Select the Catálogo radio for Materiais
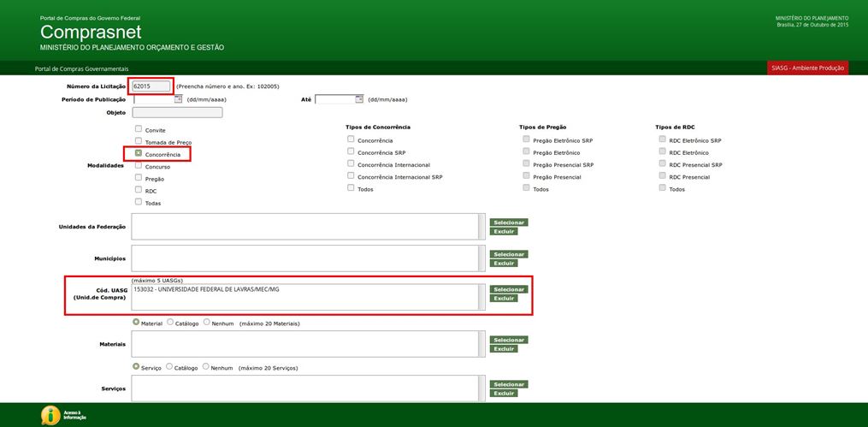868x427 pixels. pyautogui.click(x=170, y=323)
